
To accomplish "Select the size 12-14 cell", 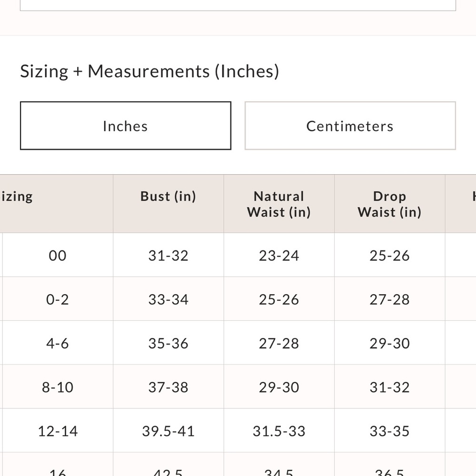I will point(58,430).
